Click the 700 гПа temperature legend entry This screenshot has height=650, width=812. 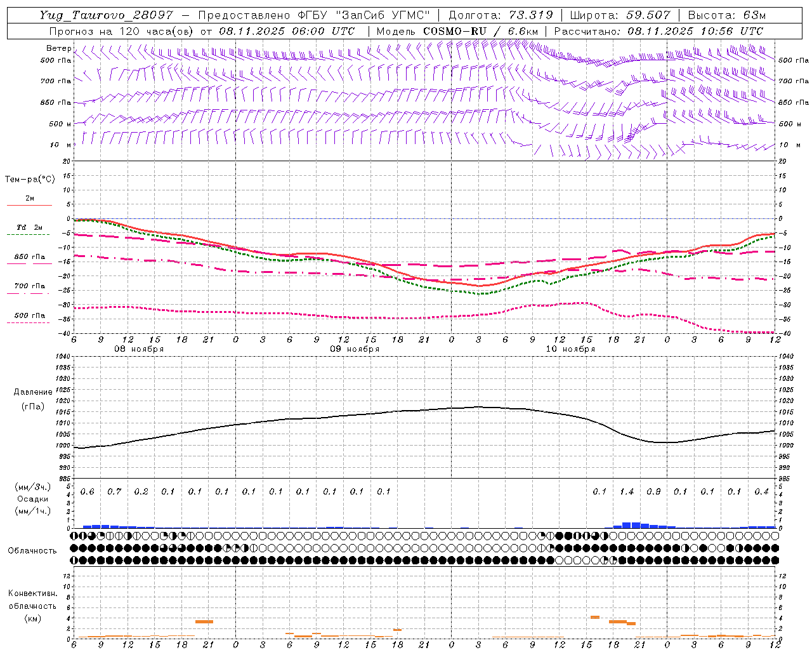point(29,286)
